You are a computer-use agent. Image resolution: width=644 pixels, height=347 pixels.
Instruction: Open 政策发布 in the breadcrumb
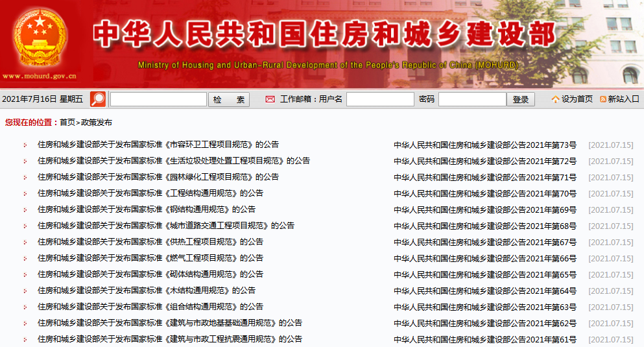[x=96, y=122]
